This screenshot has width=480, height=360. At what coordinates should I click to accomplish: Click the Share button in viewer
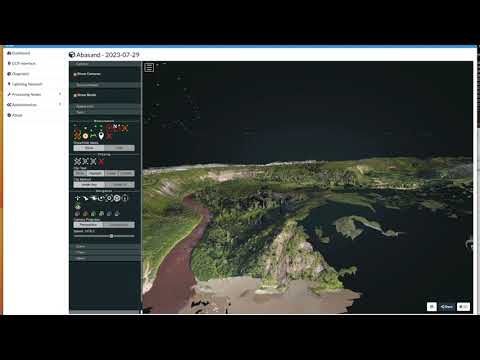(x=447, y=307)
